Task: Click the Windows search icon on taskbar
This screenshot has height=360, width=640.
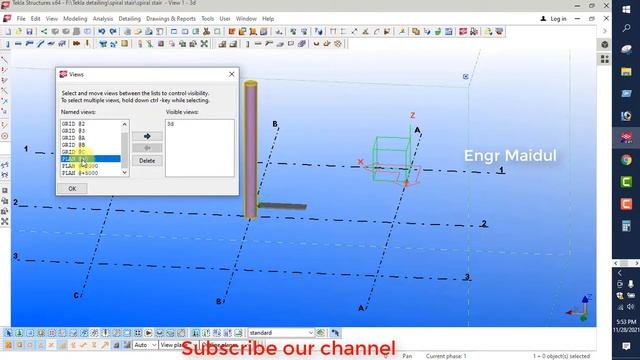Action: [x=626, y=28]
